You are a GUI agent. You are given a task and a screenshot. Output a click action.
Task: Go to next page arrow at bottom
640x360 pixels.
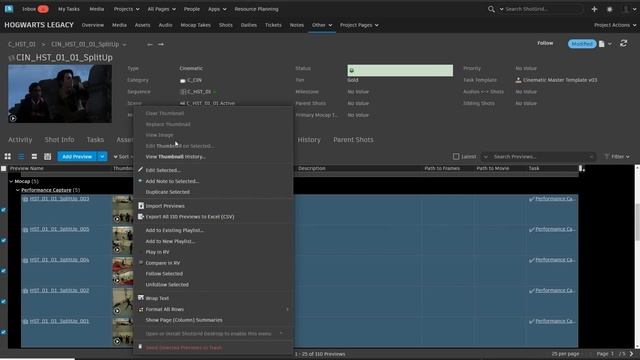tap(631, 354)
